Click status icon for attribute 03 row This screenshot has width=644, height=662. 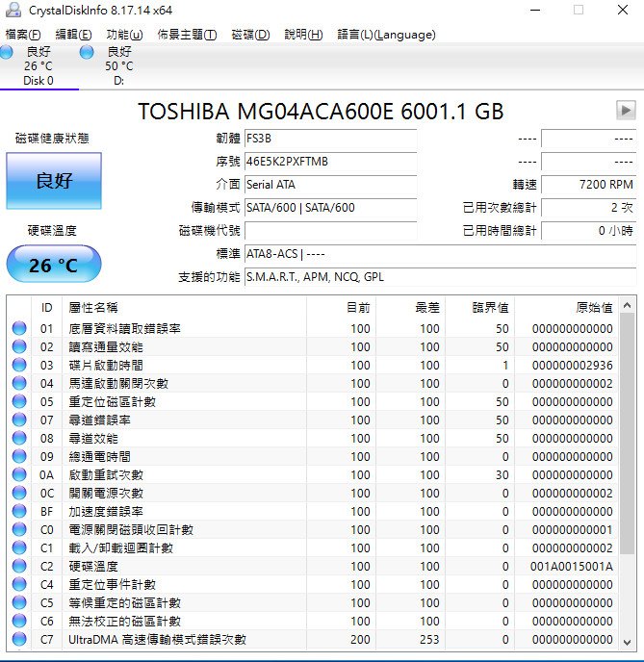[x=19, y=365]
